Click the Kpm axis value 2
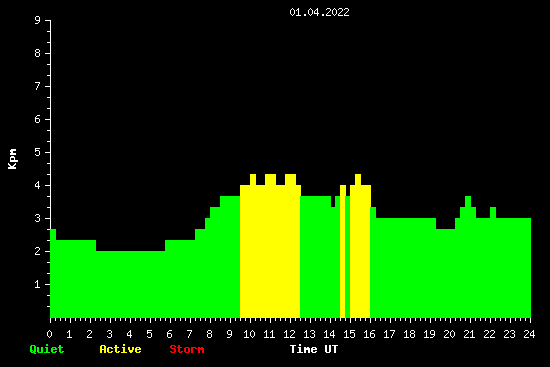The image size is (550, 367). (x=38, y=251)
